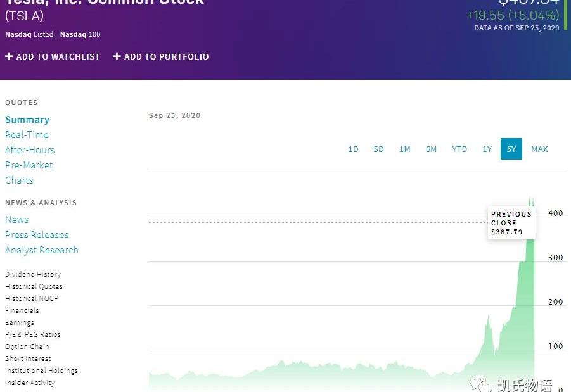View Analyst Research page
Screen dimensions: 571x392
(x=42, y=250)
